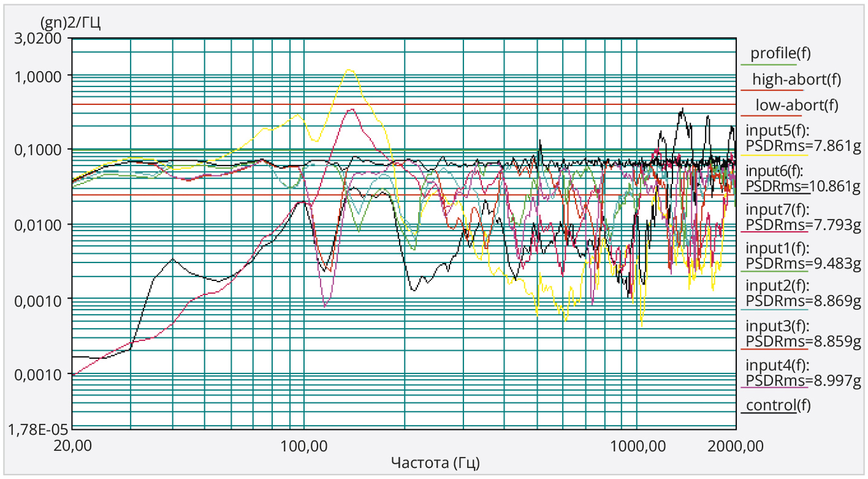Click the PSDRms=9.483g value
The width and height of the screenshot is (868, 479).
click(803, 264)
